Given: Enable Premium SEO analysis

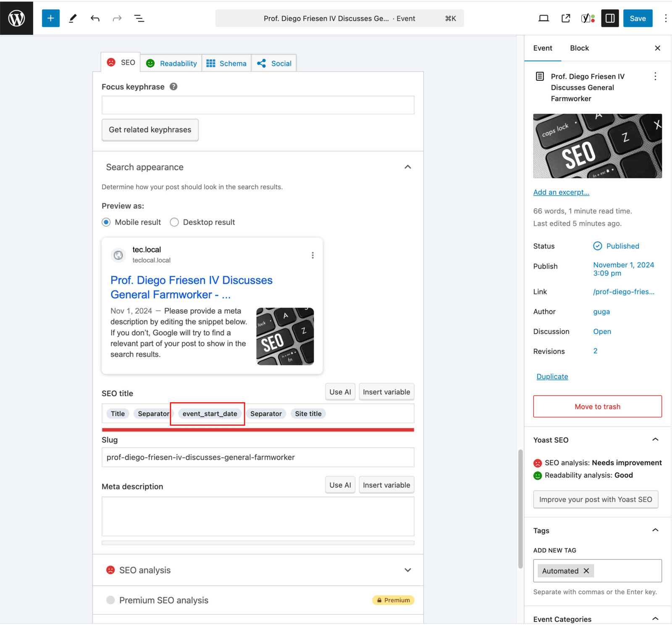Looking at the screenshot, I should coord(110,600).
